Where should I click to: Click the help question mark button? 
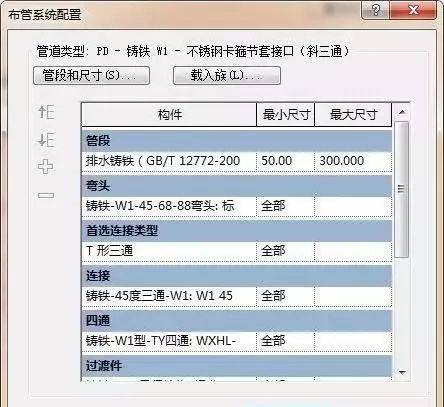click(x=376, y=10)
